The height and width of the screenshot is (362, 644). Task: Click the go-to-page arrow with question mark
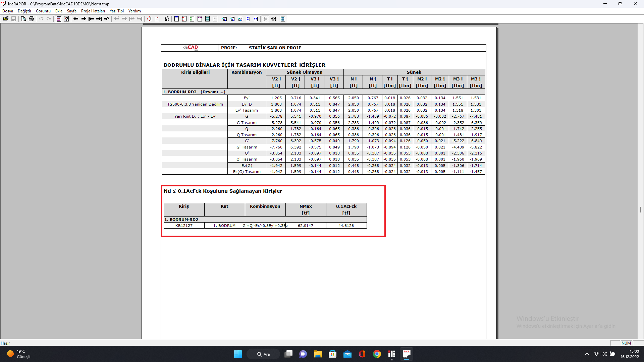coord(107,19)
